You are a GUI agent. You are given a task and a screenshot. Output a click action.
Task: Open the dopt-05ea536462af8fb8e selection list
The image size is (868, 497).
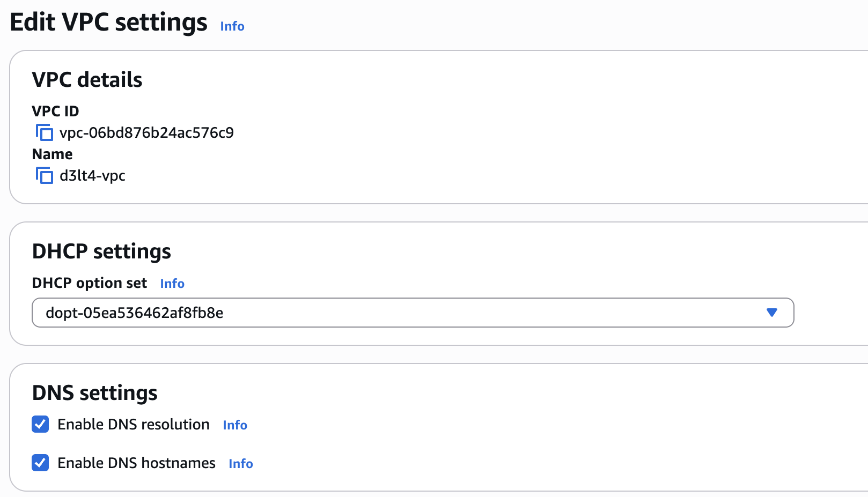coord(413,313)
